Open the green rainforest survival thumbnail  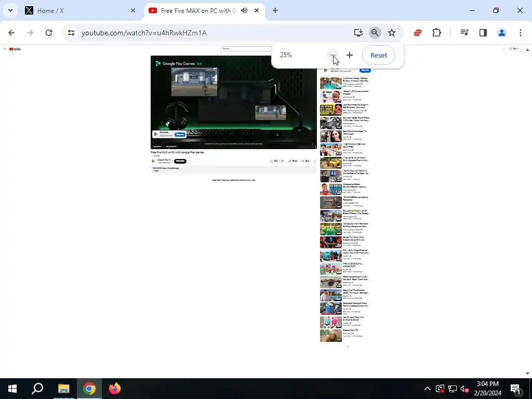click(x=331, y=229)
